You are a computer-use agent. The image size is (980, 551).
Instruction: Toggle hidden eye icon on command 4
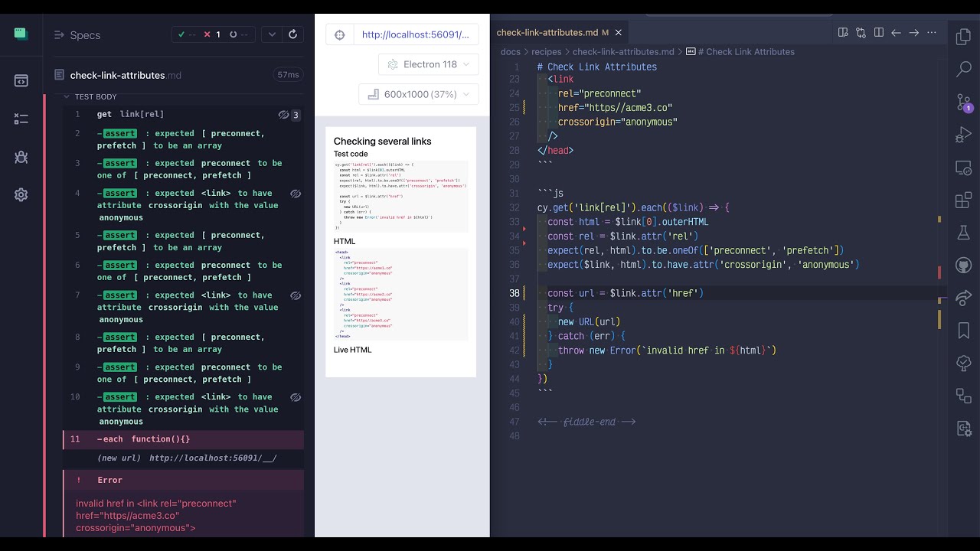pyautogui.click(x=296, y=194)
